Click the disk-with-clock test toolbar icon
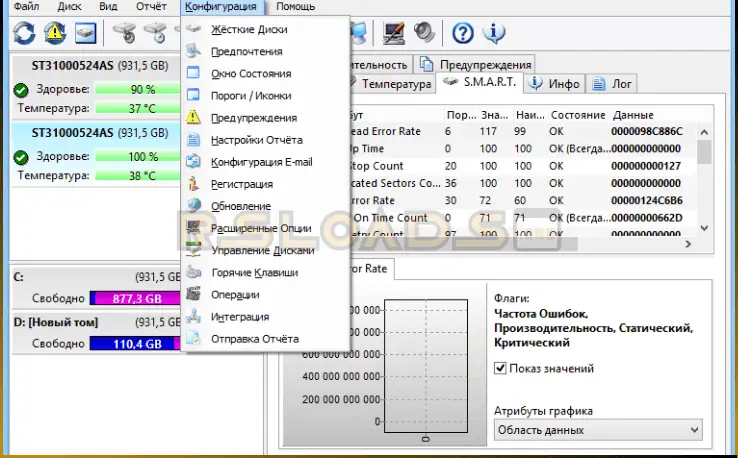This screenshot has height=458, width=738. click(x=155, y=33)
